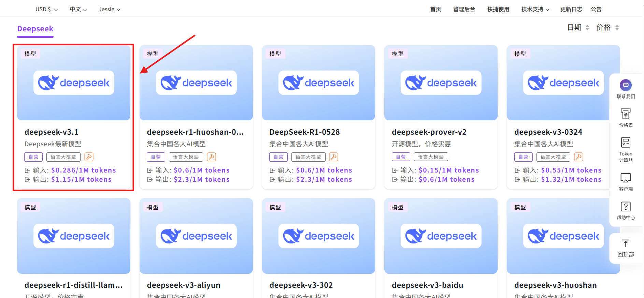Click the 语言大模型 tag on deepseek-r1-huoshan card

pos(186,157)
